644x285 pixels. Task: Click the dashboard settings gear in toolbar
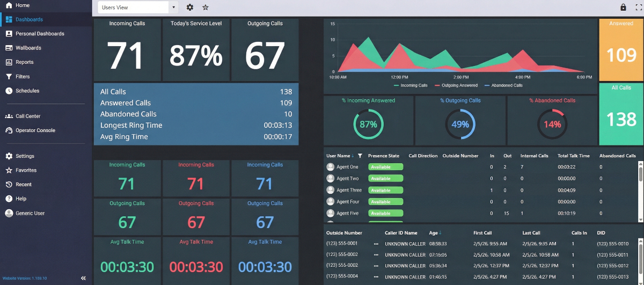pyautogui.click(x=189, y=8)
